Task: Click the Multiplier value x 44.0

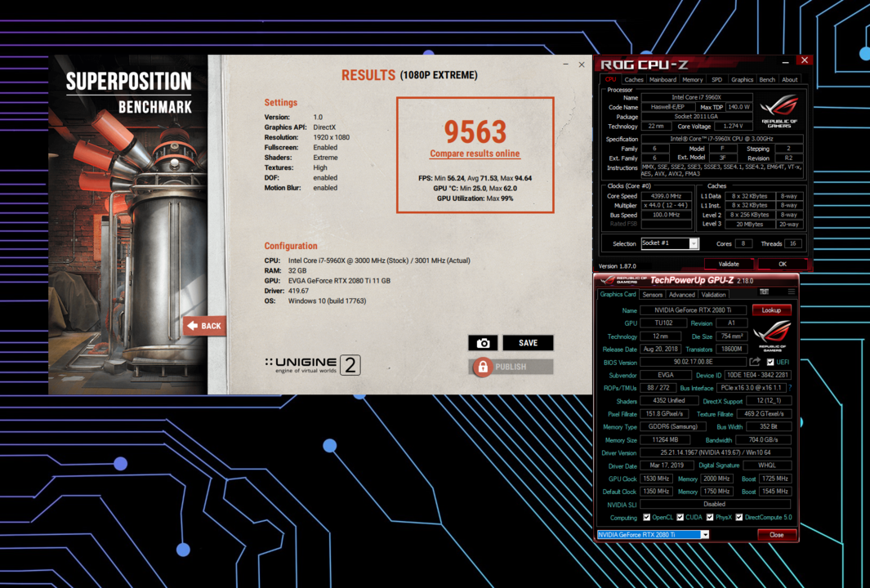Action: [x=667, y=205]
